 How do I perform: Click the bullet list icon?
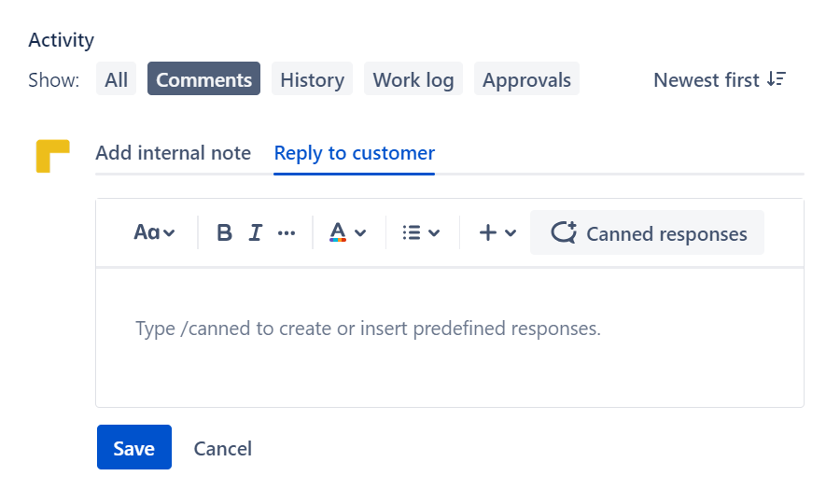tap(412, 233)
